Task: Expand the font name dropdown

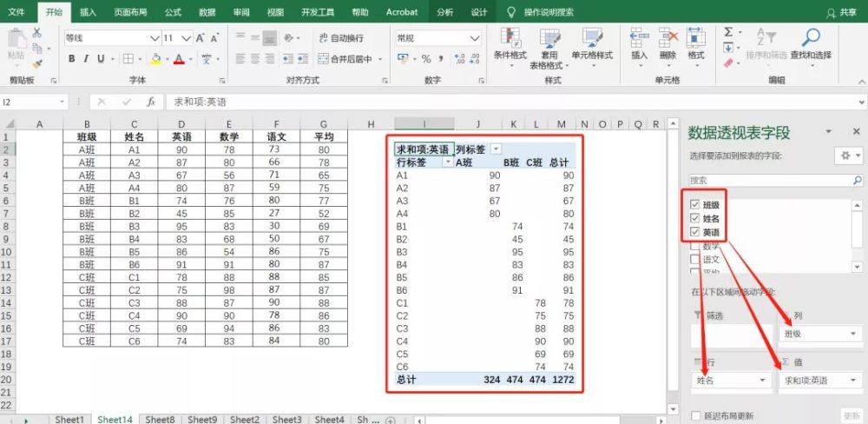Action: point(155,38)
